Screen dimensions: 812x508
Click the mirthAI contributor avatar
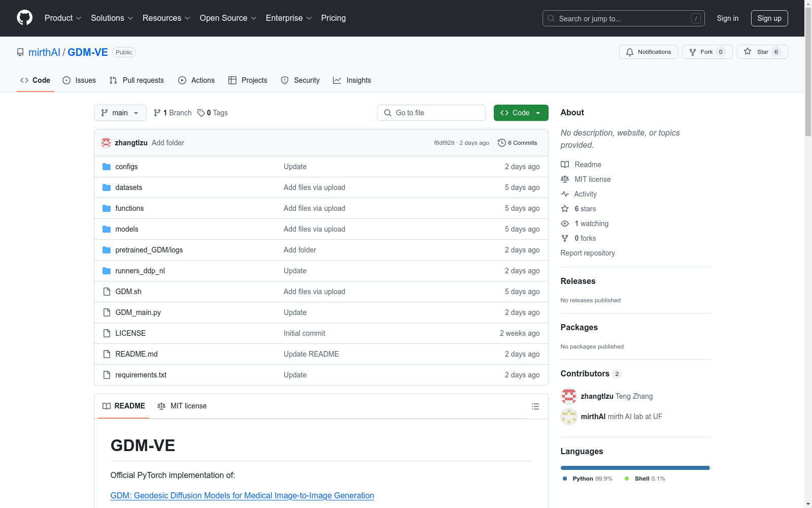tap(569, 417)
